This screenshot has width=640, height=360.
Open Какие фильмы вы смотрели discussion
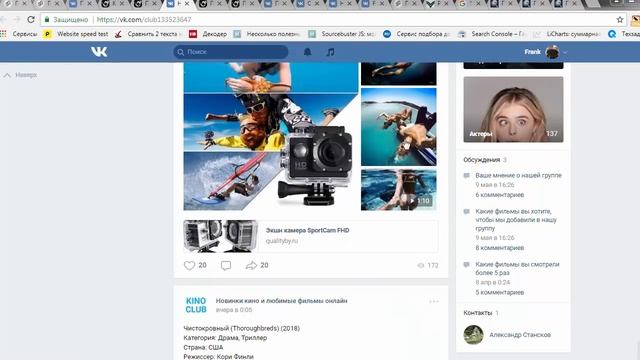(517, 268)
